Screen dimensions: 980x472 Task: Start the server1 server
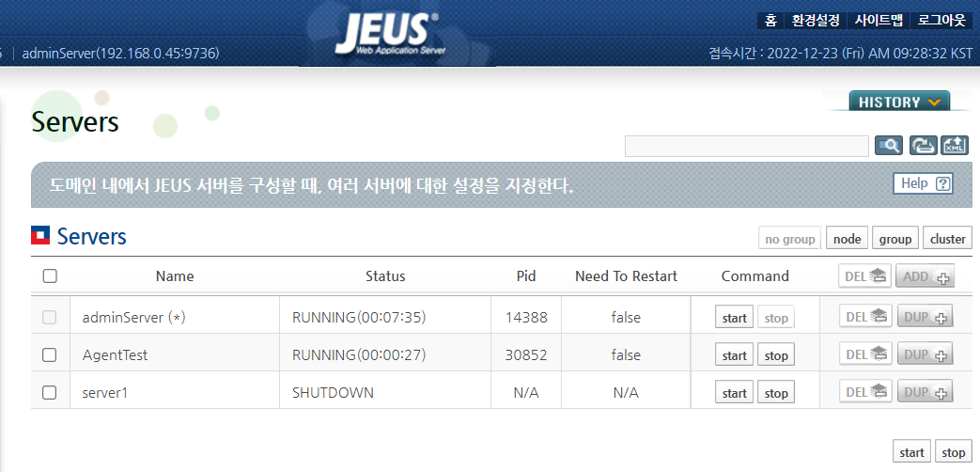tap(735, 393)
